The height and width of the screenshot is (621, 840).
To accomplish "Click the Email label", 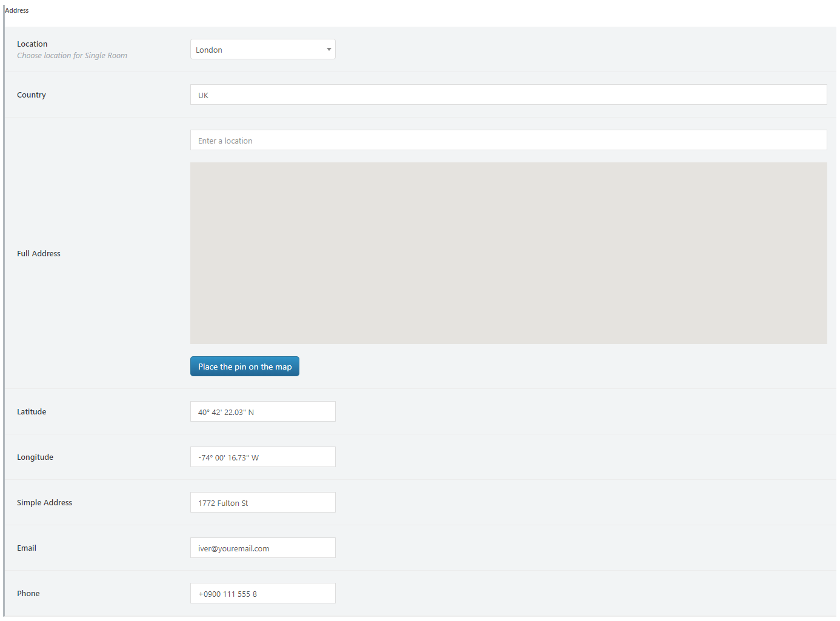I will [x=27, y=548].
